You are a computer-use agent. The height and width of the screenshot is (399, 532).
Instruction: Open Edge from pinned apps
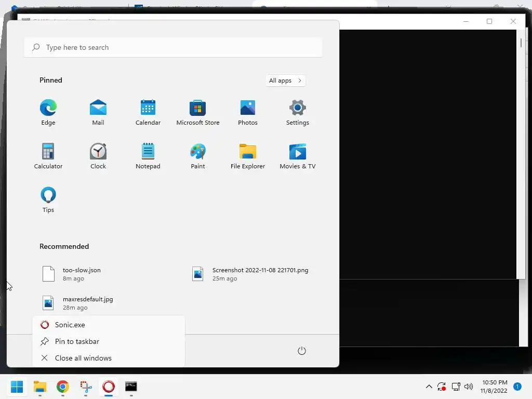(x=48, y=112)
